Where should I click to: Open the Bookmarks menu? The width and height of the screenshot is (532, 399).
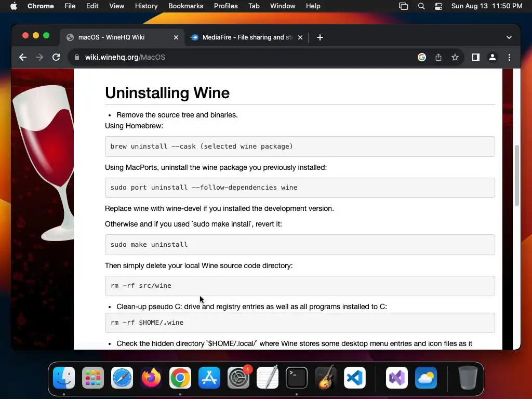(x=186, y=6)
